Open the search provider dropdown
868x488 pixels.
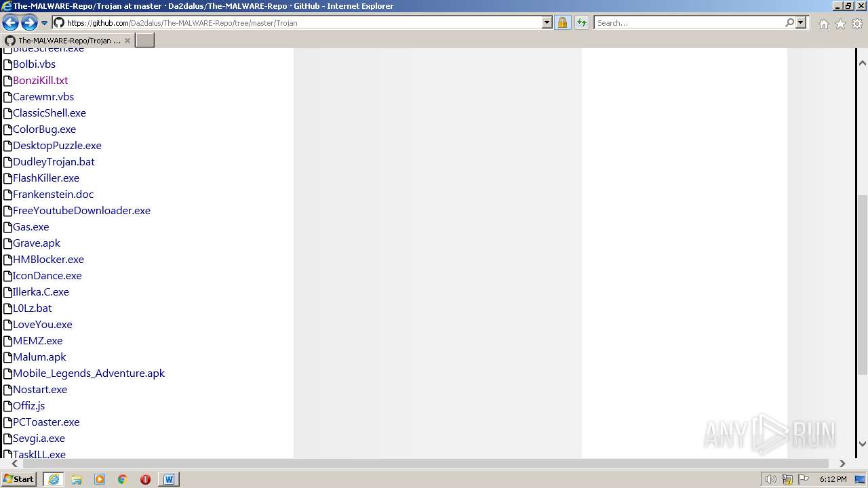coord(801,22)
